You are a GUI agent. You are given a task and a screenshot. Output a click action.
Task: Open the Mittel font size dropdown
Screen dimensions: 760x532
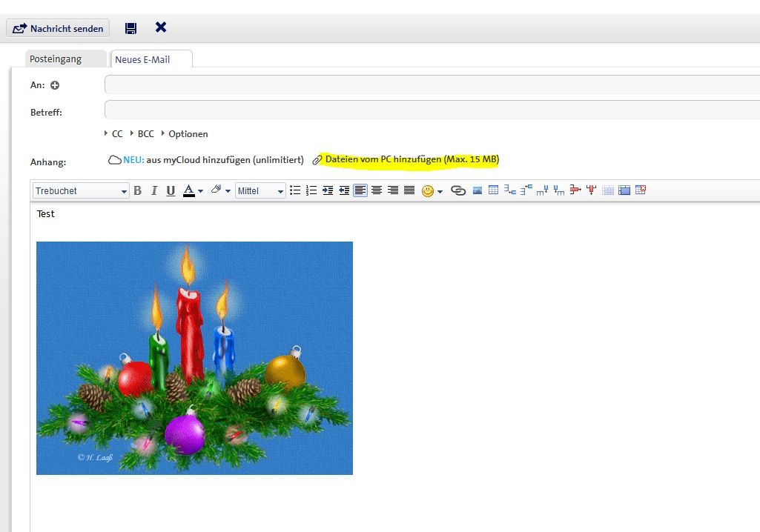pos(260,190)
